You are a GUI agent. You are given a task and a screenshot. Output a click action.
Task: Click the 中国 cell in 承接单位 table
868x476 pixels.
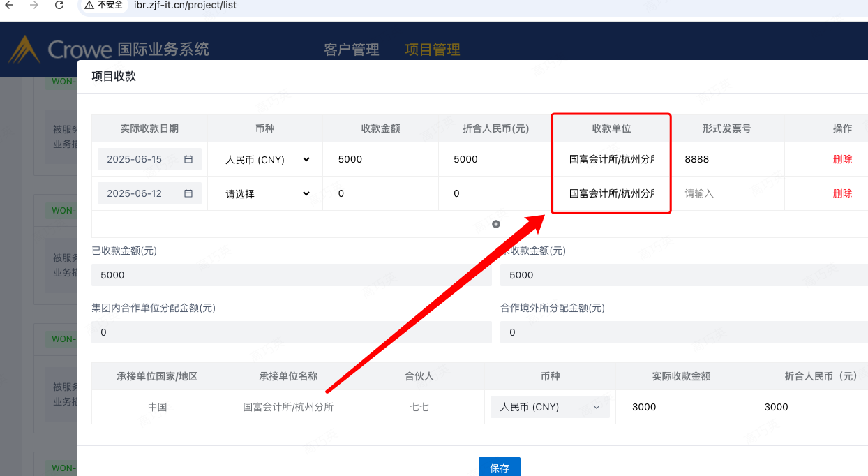tap(157, 407)
